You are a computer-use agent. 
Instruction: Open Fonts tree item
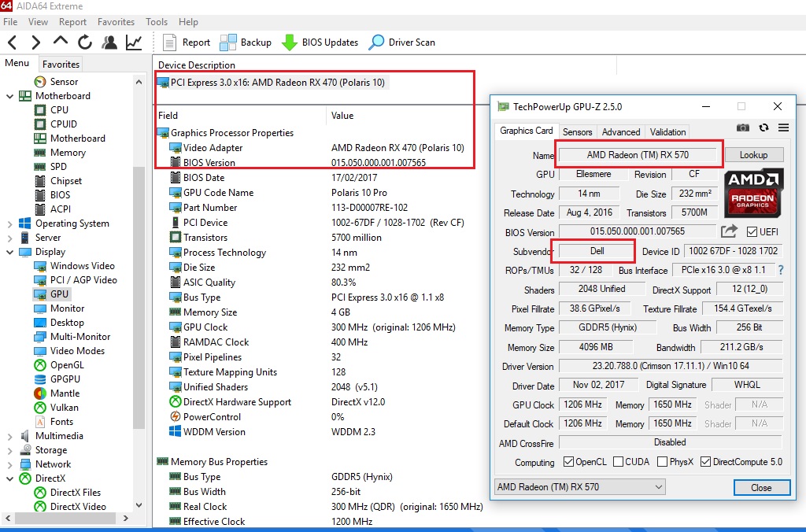pos(54,422)
